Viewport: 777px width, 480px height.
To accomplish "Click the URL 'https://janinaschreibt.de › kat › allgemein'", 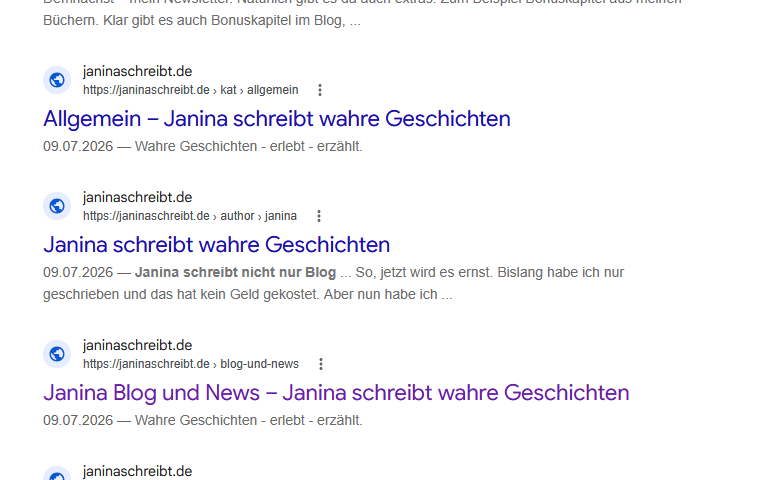I will (x=191, y=90).
